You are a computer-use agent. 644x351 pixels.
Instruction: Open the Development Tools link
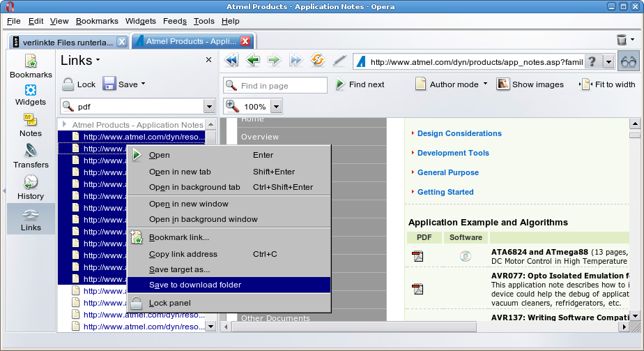[453, 153]
